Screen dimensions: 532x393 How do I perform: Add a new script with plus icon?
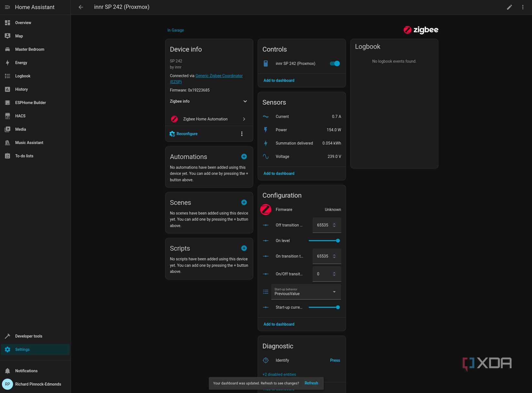[x=244, y=248]
